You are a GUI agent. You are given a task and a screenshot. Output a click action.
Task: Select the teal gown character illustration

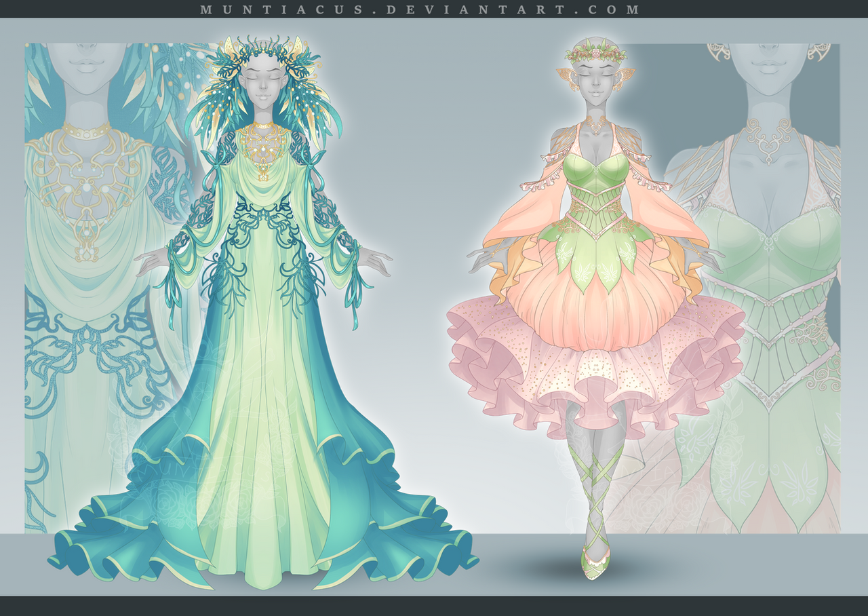point(263,311)
